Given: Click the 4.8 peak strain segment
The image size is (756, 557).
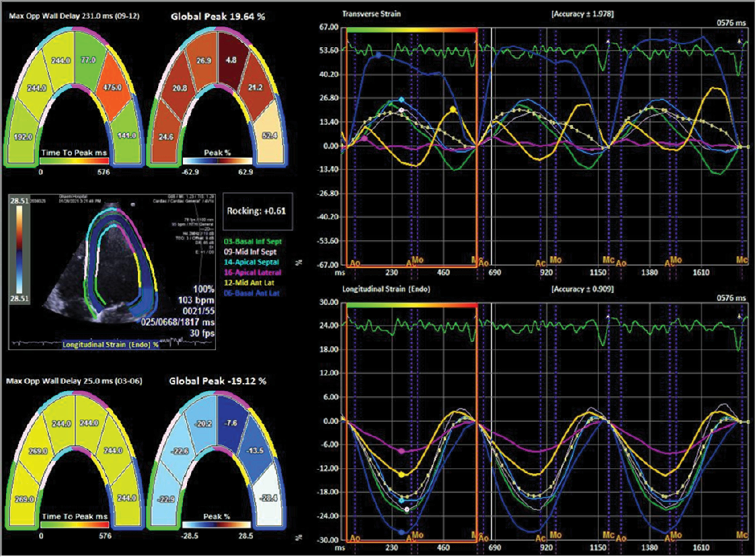Looking at the screenshot, I should tap(231, 60).
